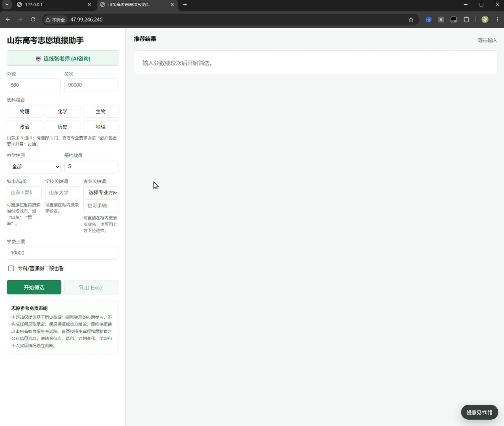504x426 pixels.
Task: Click the 位次 input field
Action: point(91,85)
